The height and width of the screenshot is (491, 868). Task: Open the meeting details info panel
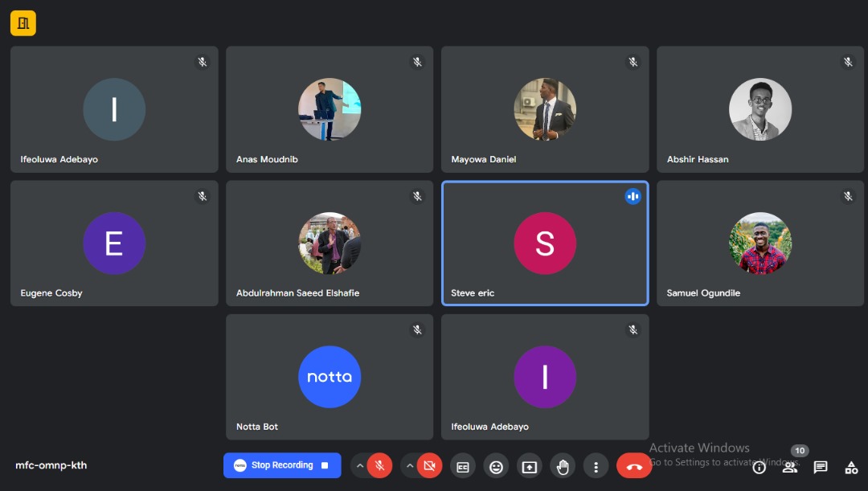759,467
